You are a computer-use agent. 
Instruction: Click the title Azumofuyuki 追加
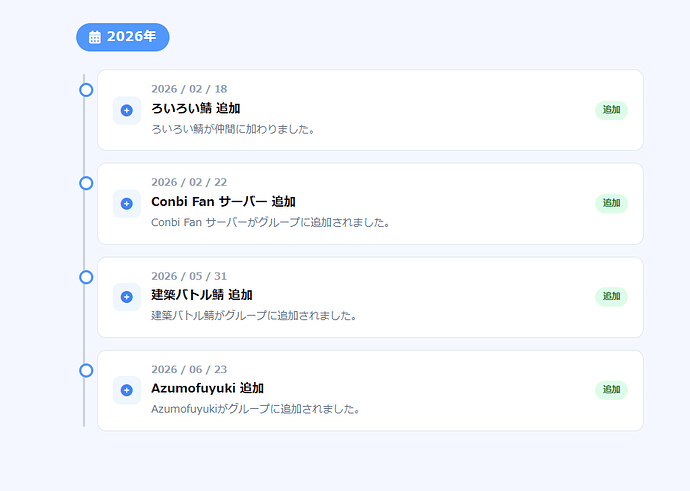[x=207, y=388]
